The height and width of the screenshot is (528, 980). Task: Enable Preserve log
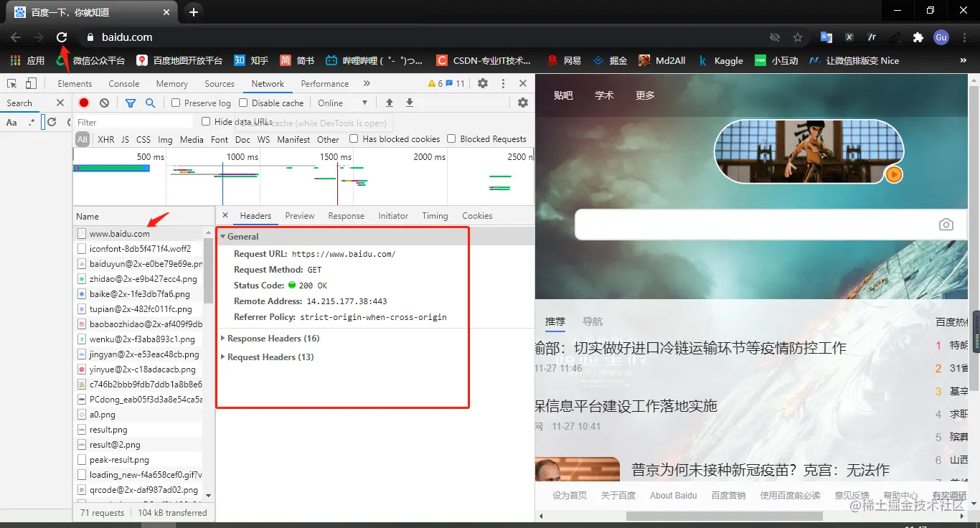pyautogui.click(x=176, y=103)
